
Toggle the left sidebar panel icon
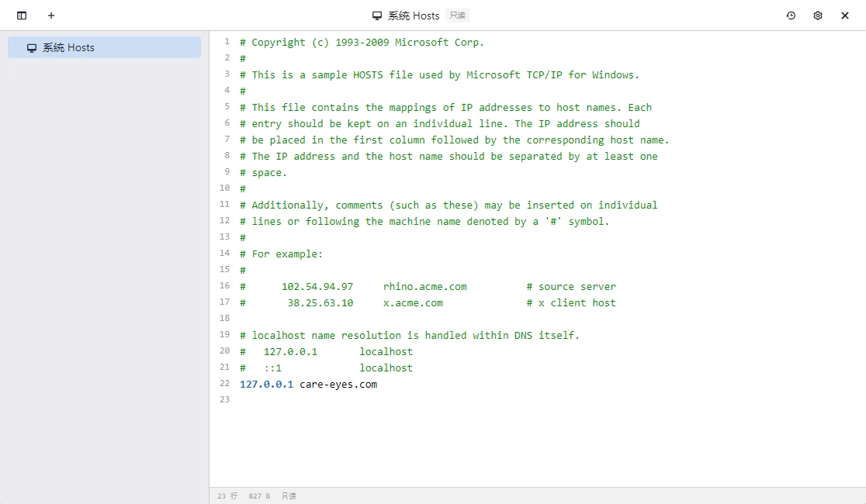point(22,16)
